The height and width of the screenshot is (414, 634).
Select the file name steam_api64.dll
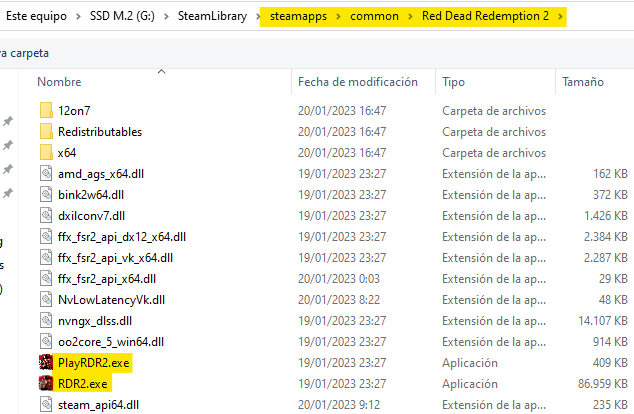[x=98, y=405]
